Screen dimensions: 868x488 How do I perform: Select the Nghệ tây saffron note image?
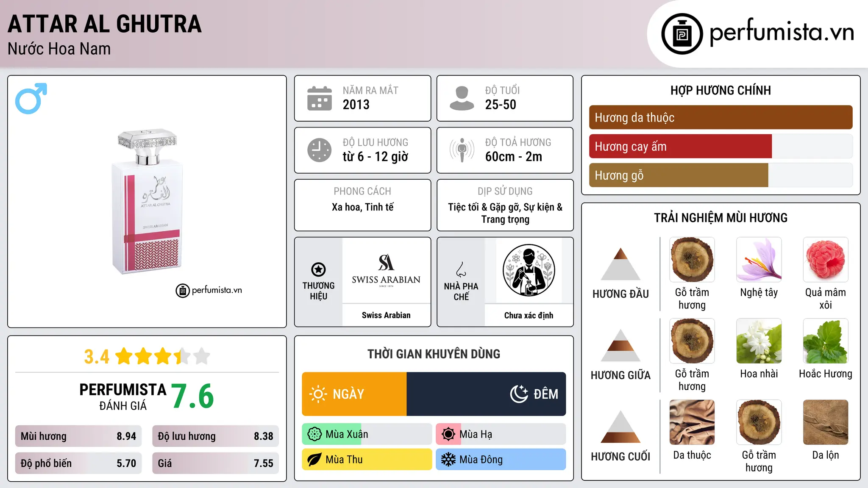tap(759, 260)
